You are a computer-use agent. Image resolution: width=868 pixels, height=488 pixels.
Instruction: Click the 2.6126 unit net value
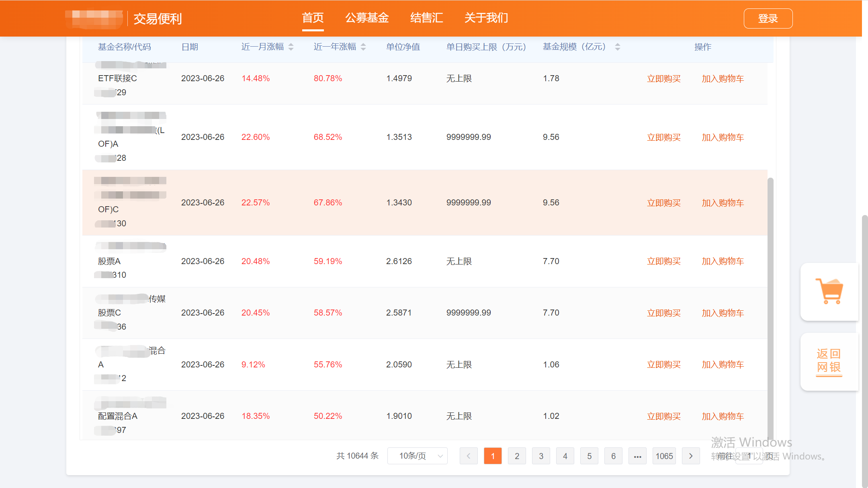pyautogui.click(x=399, y=261)
